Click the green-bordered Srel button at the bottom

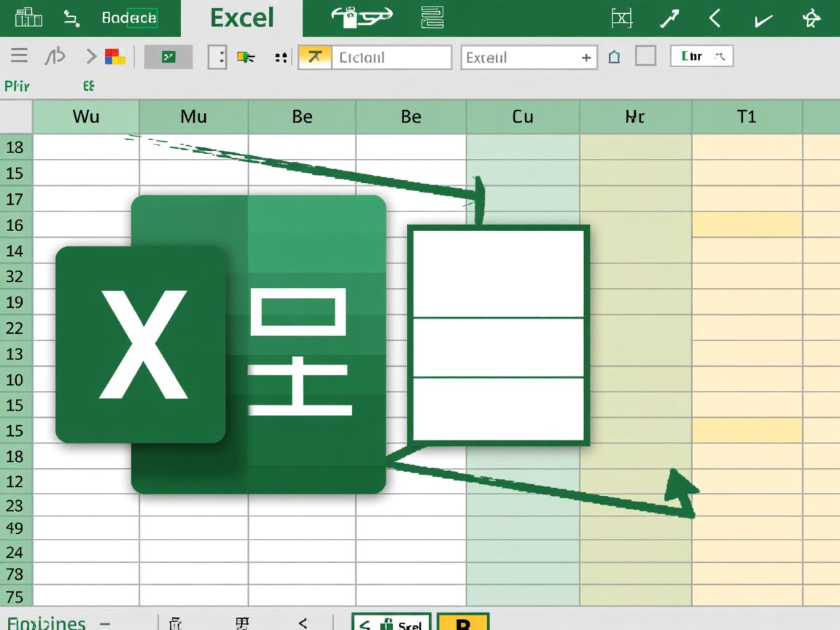click(392, 623)
